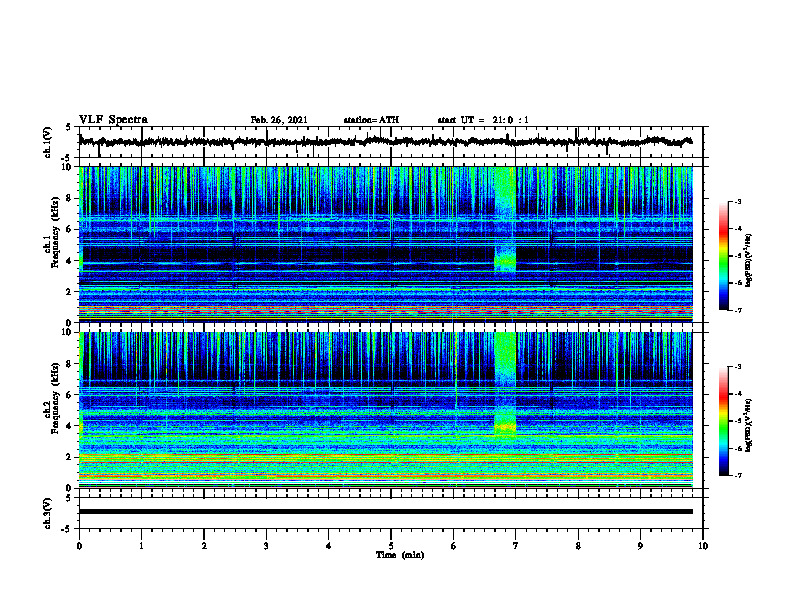This screenshot has height=612, width=792.
Task: Click the ch.1 broadband burst above 7 kHz near minute 7
Action: [x=505, y=189]
